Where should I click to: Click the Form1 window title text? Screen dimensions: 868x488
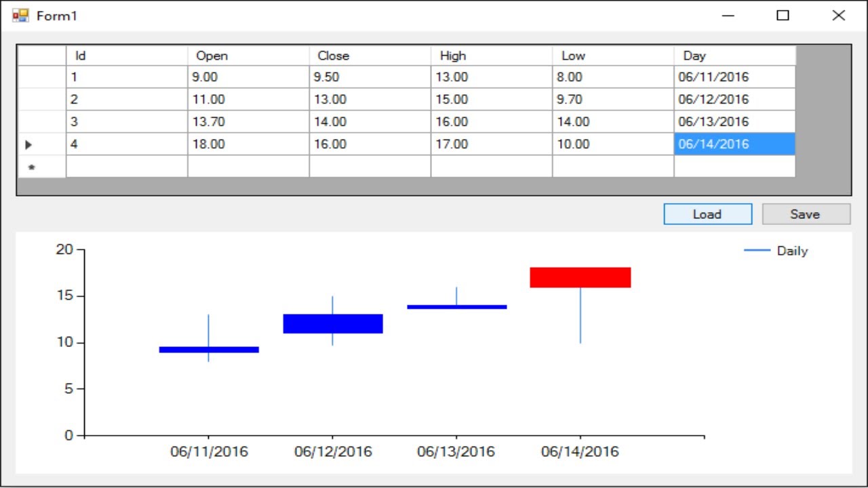click(x=57, y=16)
